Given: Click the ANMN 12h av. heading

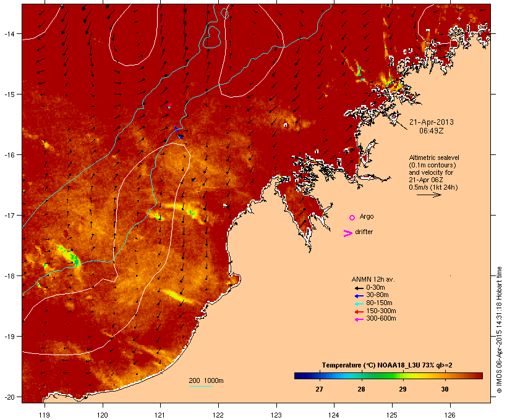Looking at the screenshot, I should [373, 279].
